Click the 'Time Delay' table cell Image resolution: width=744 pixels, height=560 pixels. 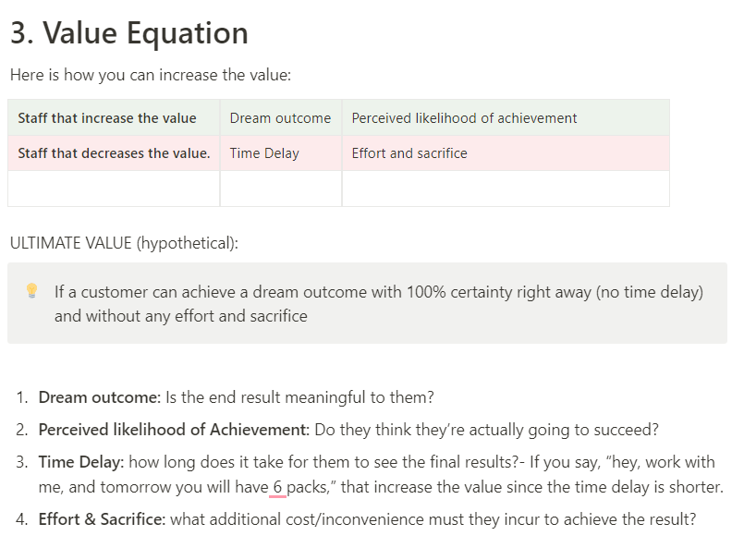click(x=280, y=153)
